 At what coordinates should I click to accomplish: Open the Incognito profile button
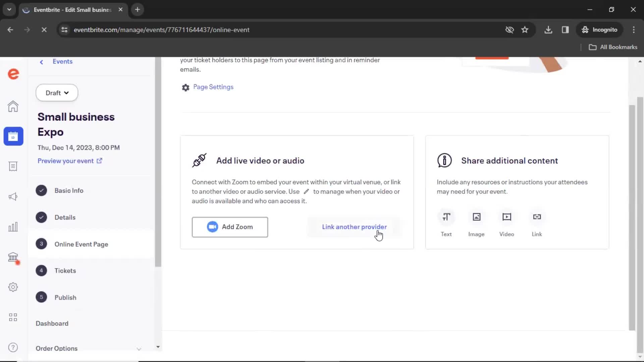(x=600, y=30)
